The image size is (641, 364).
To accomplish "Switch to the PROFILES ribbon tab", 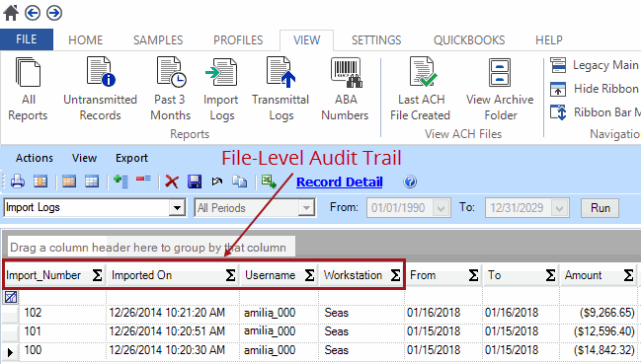I will (238, 40).
